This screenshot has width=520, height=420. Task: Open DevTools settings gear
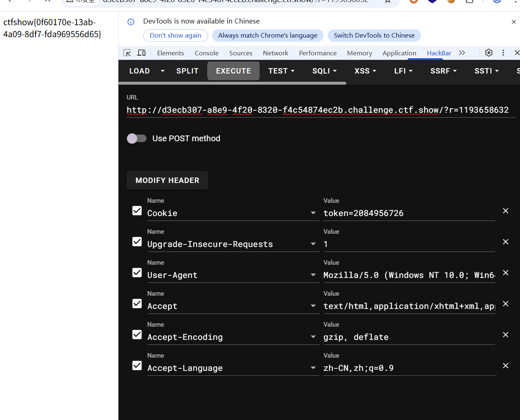coord(489,53)
